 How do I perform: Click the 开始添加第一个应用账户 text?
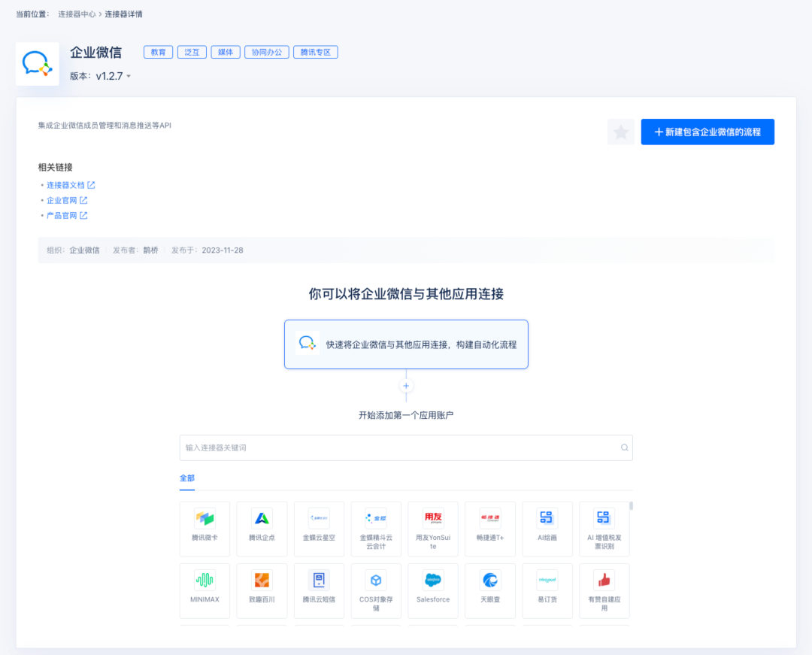[x=406, y=415]
